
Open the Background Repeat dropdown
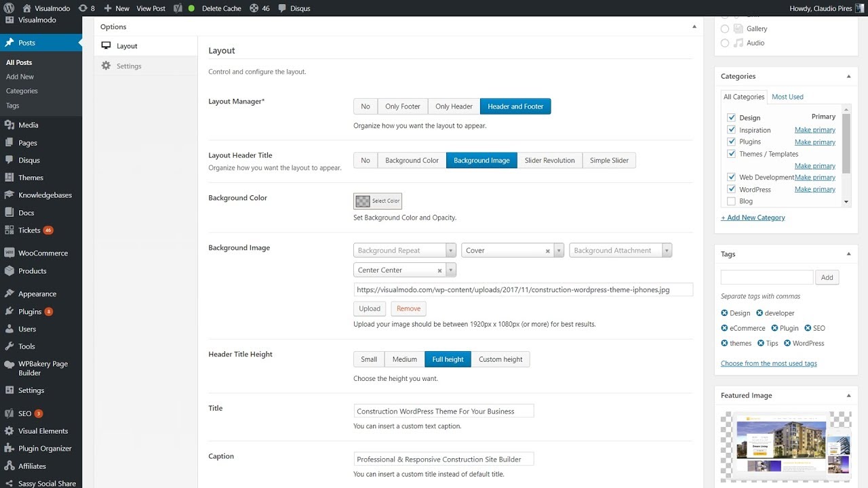coord(404,250)
